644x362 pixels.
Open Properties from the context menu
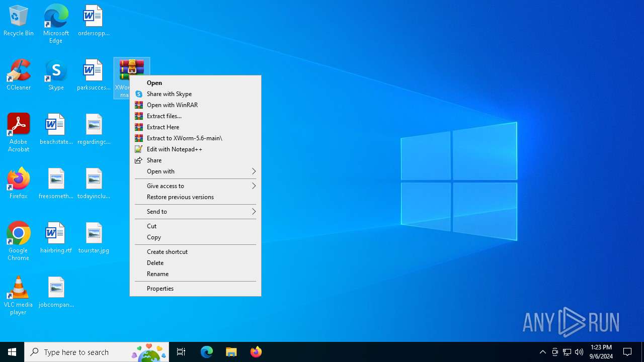pos(195,289)
